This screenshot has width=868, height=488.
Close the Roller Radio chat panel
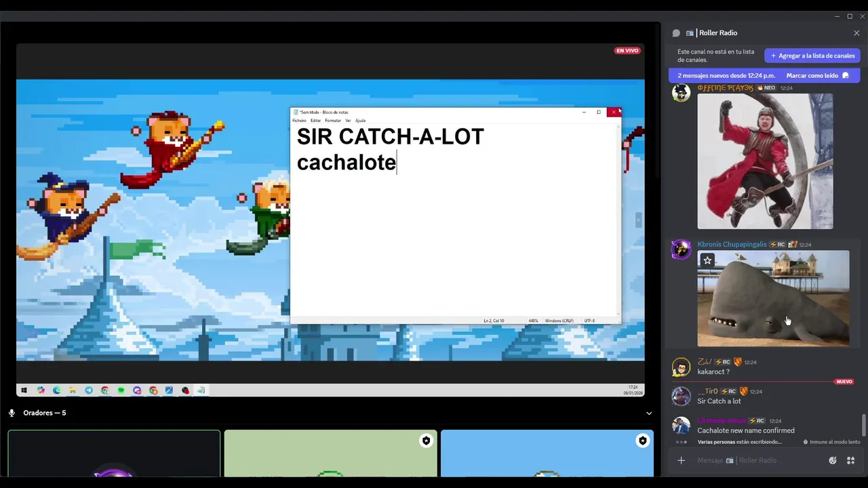[856, 33]
